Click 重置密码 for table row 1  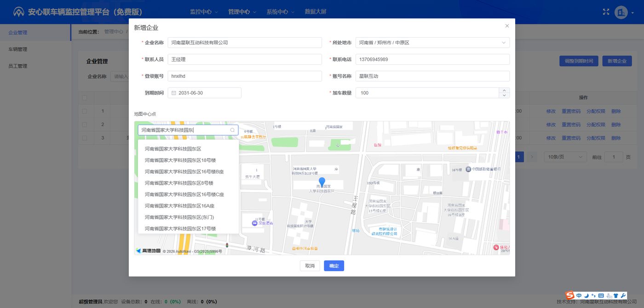tap(571, 111)
